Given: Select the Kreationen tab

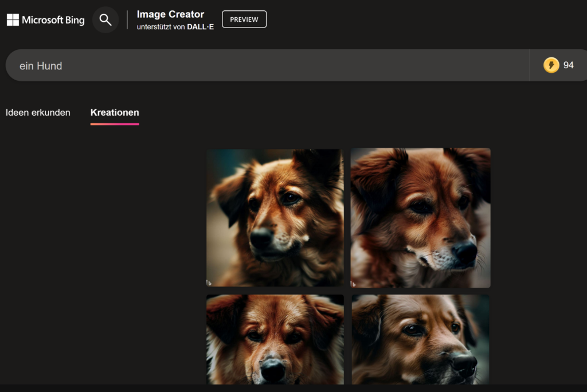Looking at the screenshot, I should [x=115, y=113].
